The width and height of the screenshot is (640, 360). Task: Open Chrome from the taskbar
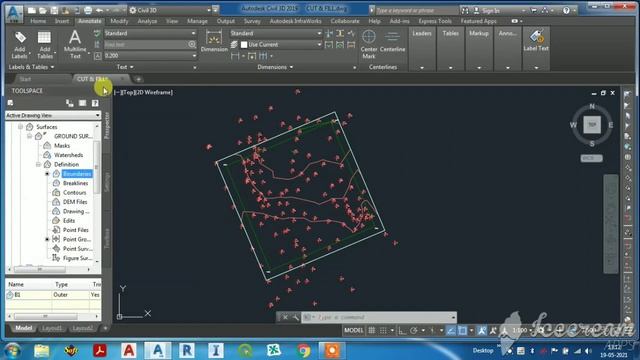[303, 351]
